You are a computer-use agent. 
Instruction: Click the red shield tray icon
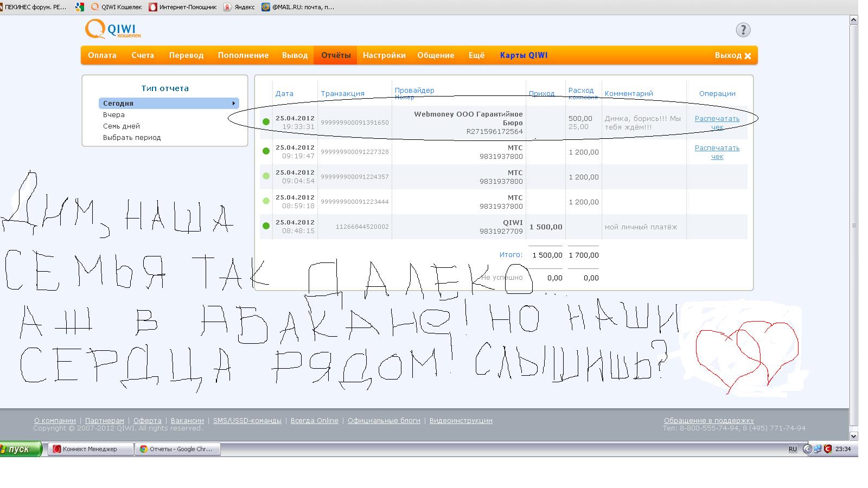pyautogui.click(x=827, y=449)
